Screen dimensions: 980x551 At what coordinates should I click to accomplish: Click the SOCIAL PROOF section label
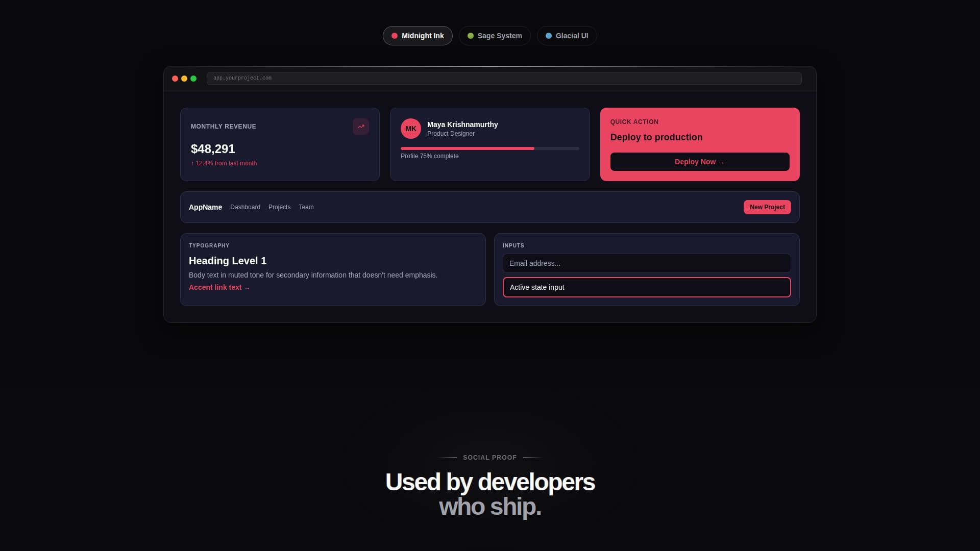coord(489,458)
